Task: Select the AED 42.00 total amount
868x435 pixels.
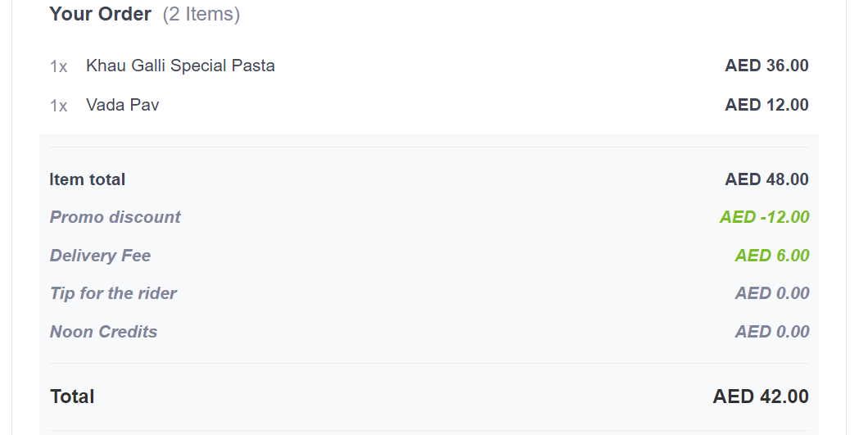Action: coord(761,396)
